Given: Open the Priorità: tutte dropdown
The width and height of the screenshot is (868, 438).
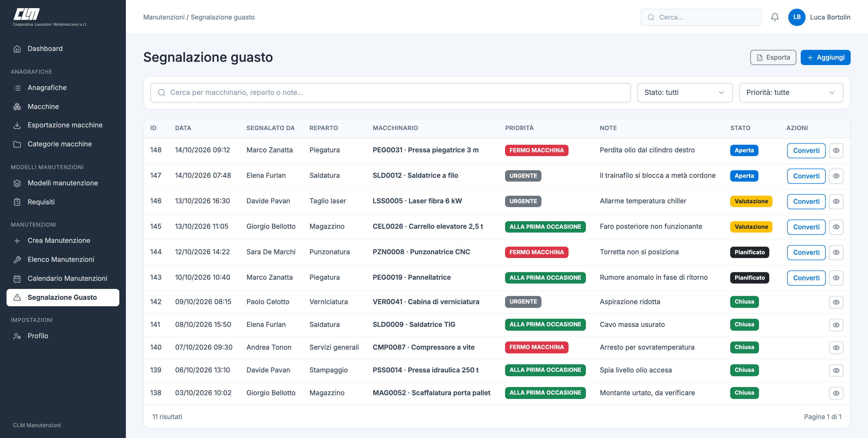Looking at the screenshot, I should (x=791, y=93).
